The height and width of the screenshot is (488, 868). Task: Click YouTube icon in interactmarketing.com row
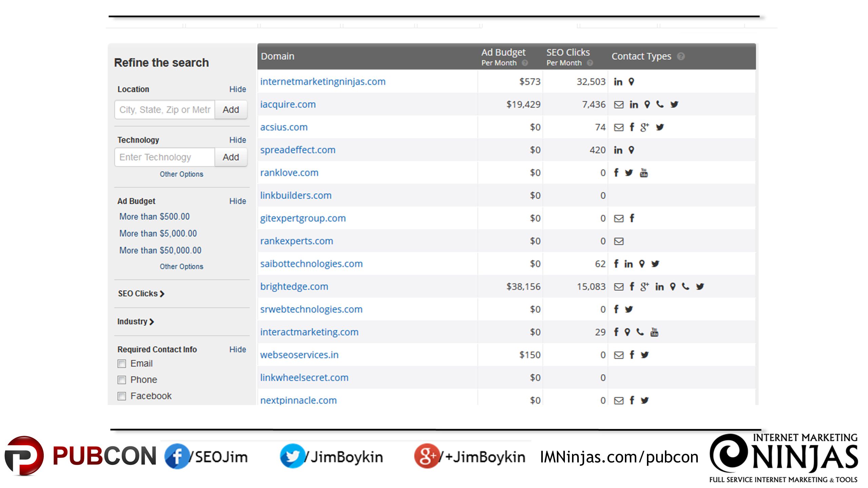point(654,332)
